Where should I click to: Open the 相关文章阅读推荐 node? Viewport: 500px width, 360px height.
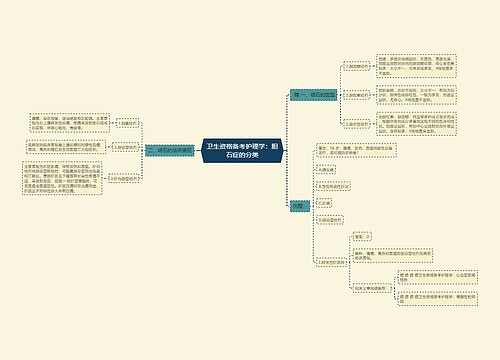coord(372,288)
